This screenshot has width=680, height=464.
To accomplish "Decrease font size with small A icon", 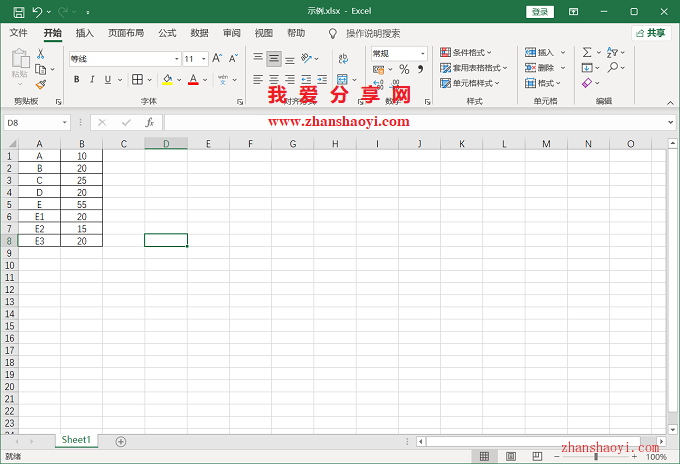I will (233, 58).
